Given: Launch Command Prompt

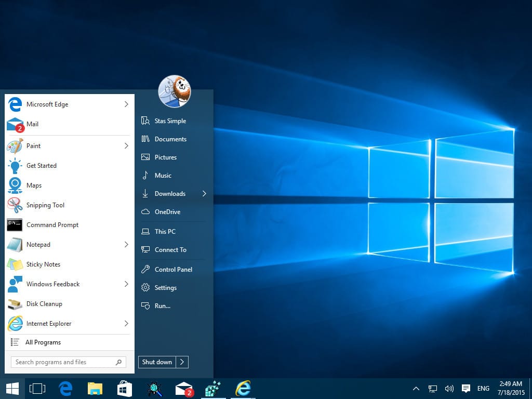Looking at the screenshot, I should [52, 224].
